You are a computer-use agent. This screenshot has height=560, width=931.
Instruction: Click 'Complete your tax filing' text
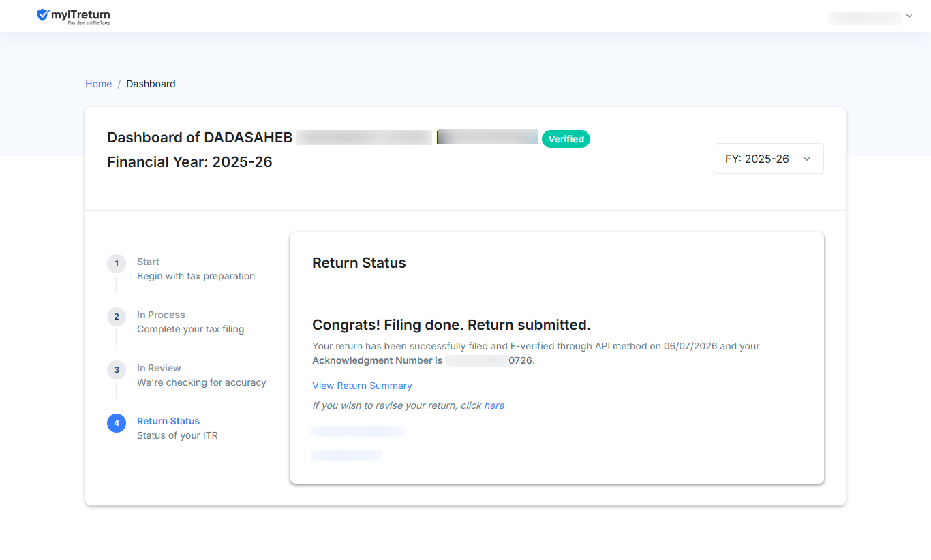point(190,329)
